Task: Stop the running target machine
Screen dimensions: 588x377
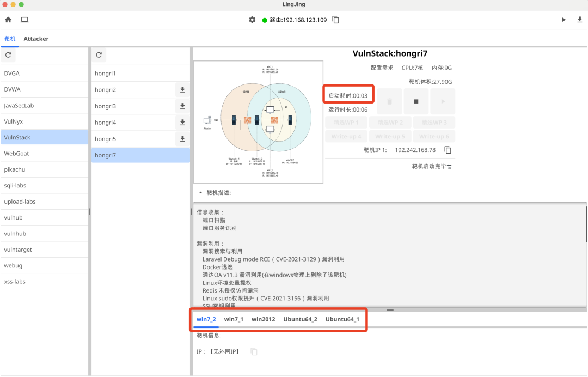Action: coord(416,102)
